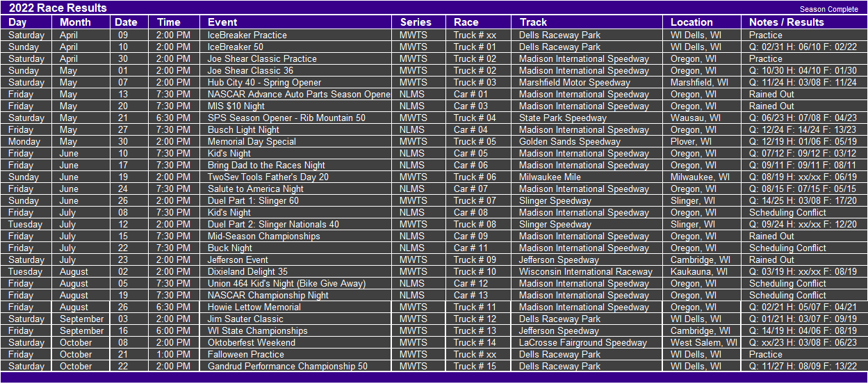
Task: Click the 'Marshfield Motor Speedway' track cell
Action: coord(575,82)
